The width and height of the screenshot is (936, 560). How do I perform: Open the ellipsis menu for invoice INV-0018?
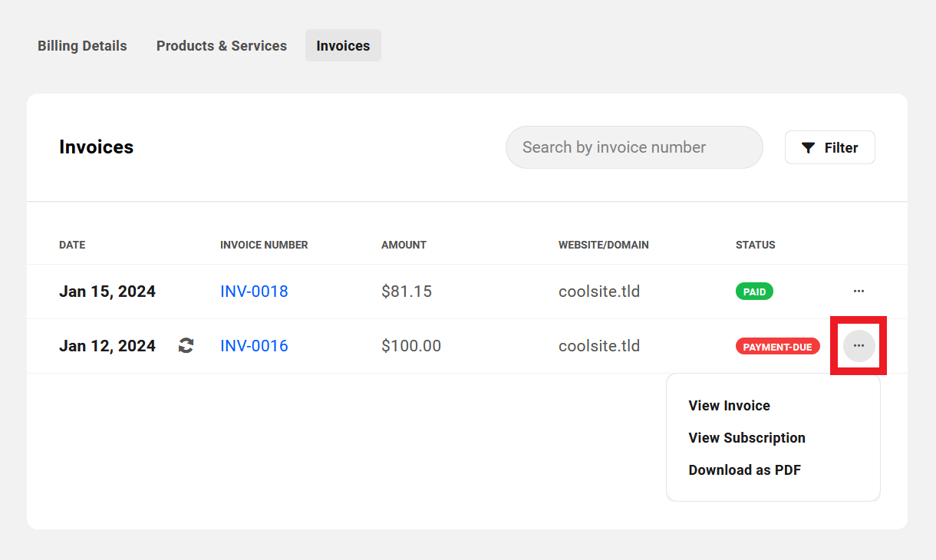click(859, 291)
